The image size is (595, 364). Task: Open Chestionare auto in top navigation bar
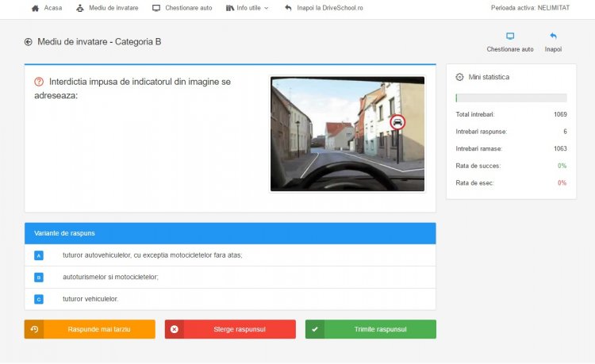click(189, 8)
